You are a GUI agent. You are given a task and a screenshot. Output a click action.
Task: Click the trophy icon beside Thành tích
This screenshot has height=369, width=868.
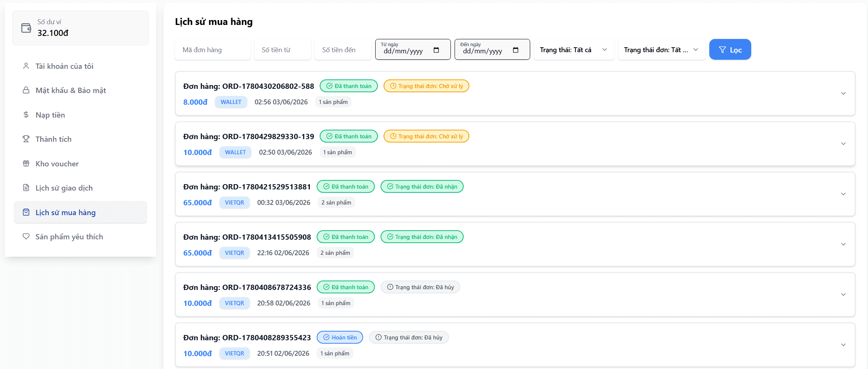coord(26,139)
